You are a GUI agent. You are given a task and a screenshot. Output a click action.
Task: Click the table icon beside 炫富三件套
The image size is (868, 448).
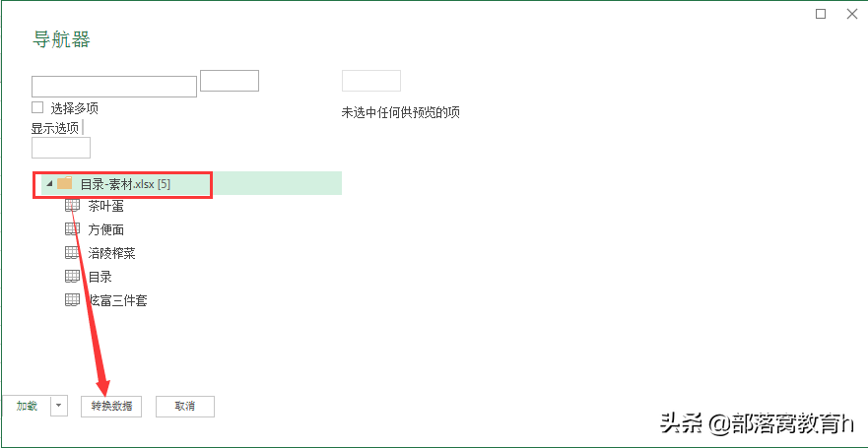coord(73,299)
